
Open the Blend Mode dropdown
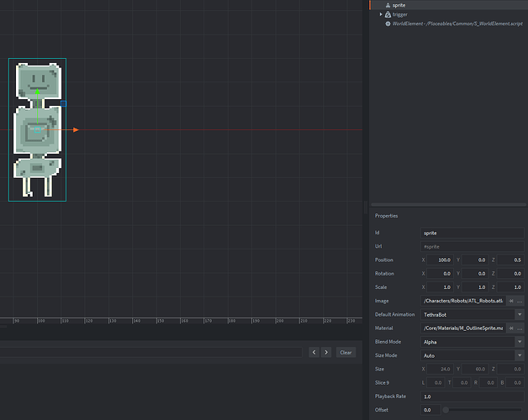tap(520, 342)
